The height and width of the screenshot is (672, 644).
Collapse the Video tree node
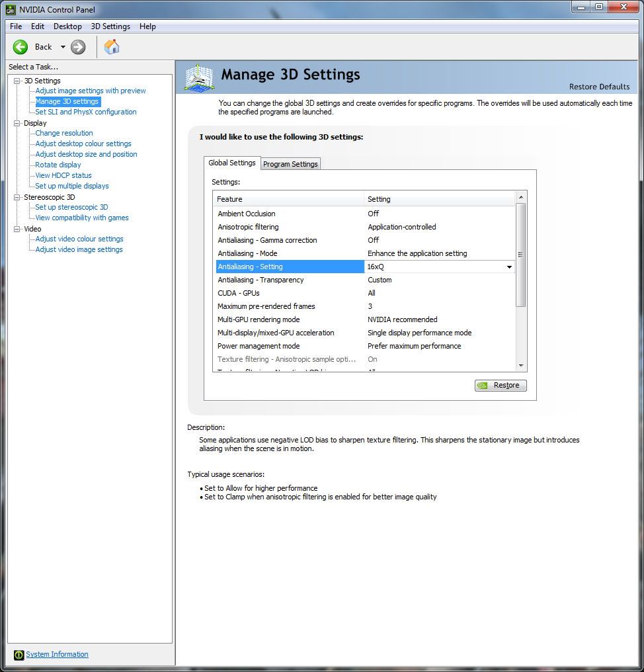pyautogui.click(x=17, y=229)
